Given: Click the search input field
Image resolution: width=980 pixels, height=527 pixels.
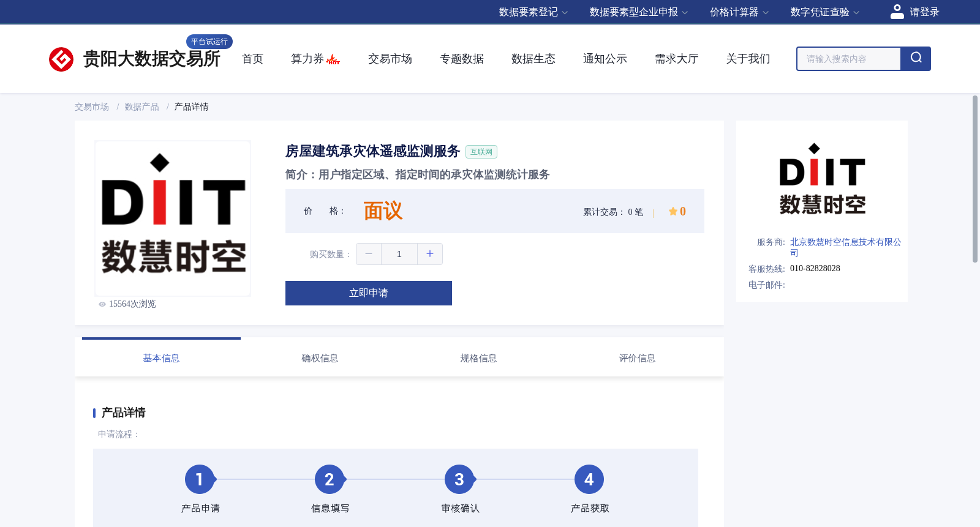Looking at the screenshot, I should 849,59.
